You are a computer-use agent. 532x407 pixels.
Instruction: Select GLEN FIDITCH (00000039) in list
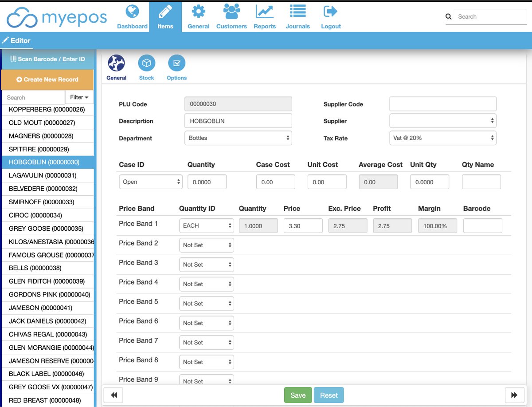click(x=47, y=281)
